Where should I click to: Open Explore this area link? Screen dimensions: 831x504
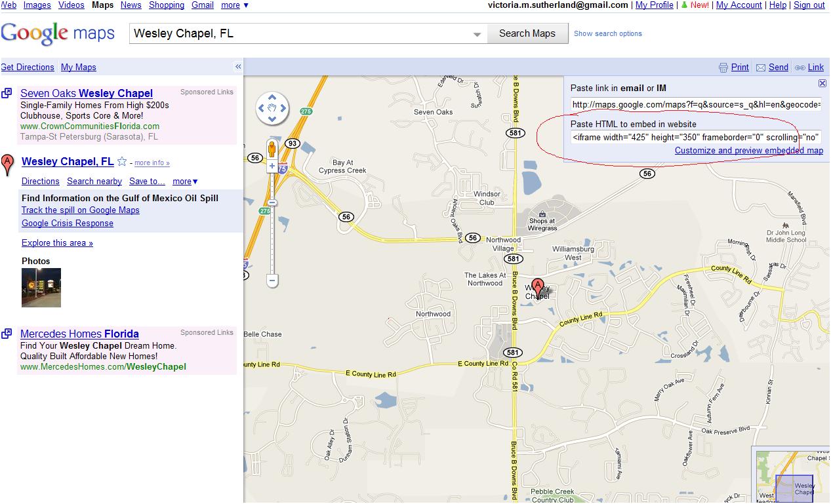[x=57, y=243]
